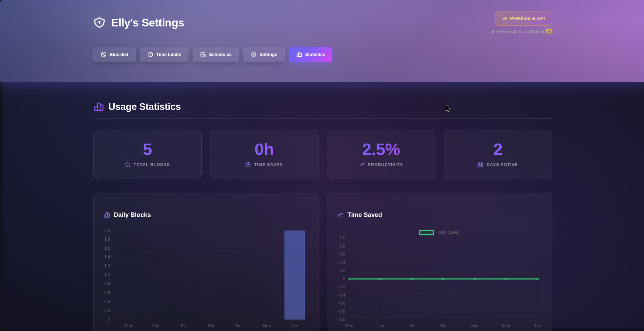Click the Tue data point on Time Saved line

[538, 279]
